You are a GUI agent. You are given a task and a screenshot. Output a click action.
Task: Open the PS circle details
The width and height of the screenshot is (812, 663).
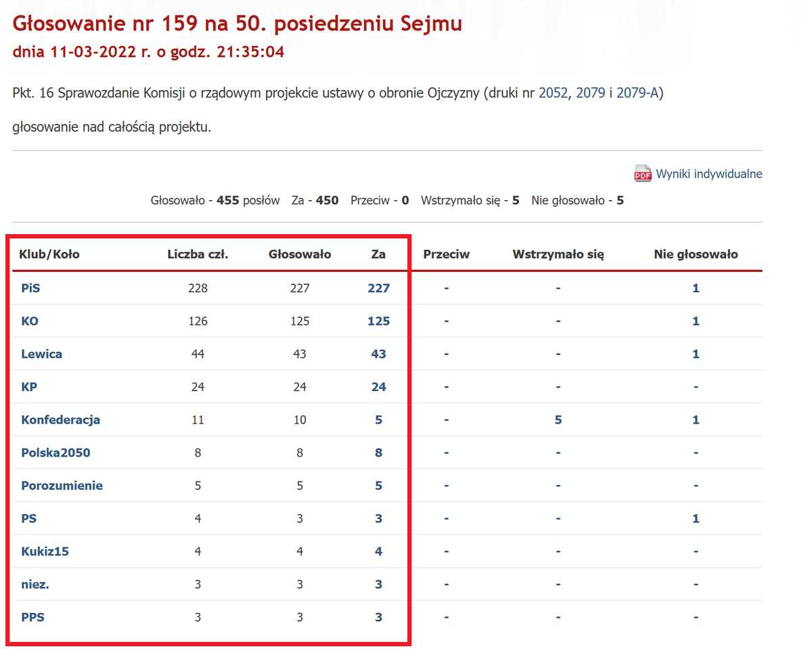pos(28,518)
